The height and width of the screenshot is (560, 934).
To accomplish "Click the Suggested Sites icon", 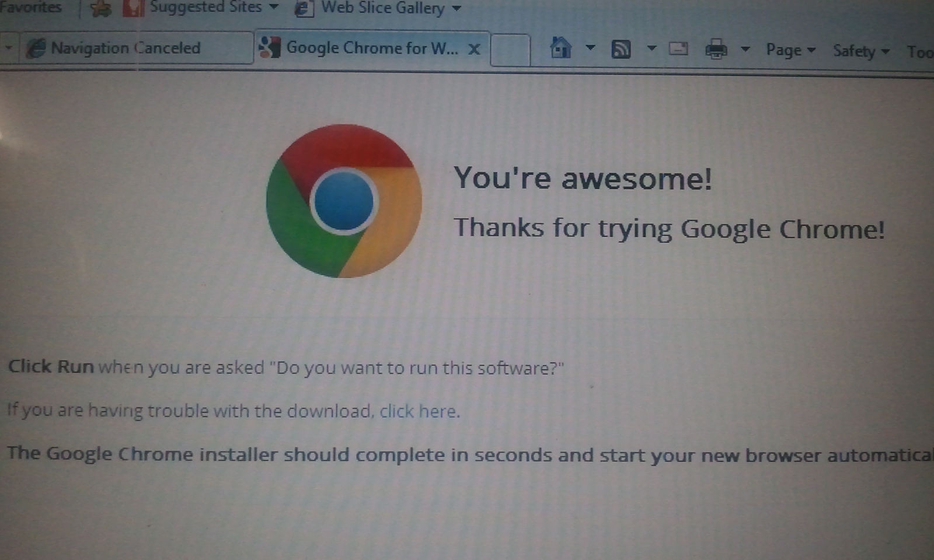I will point(134,8).
